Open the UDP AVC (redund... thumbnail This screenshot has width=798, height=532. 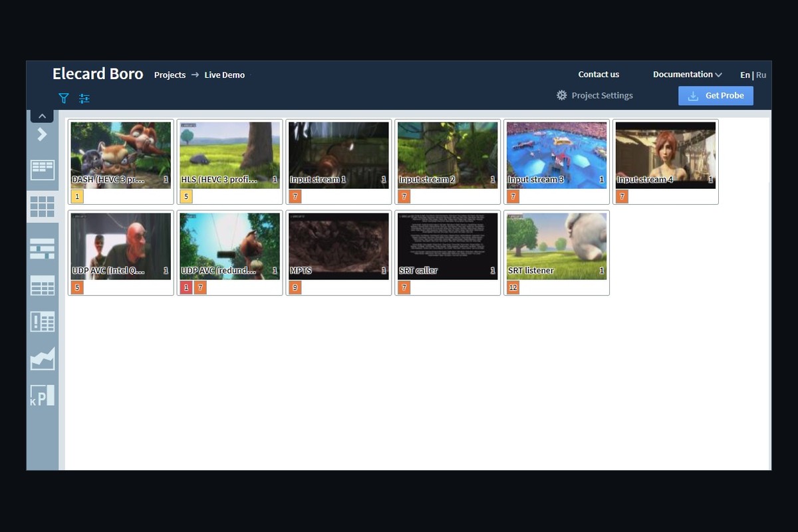230,246
